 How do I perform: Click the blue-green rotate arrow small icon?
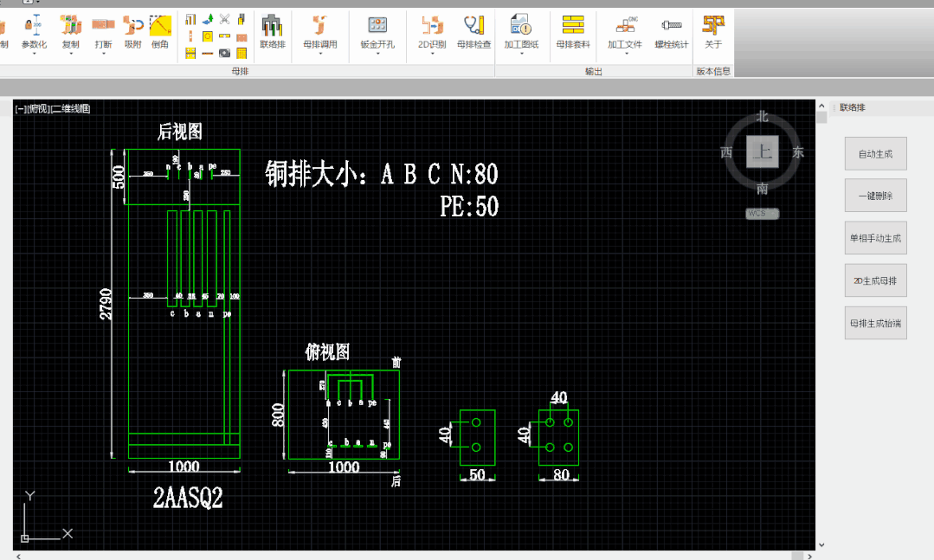[x=208, y=20]
